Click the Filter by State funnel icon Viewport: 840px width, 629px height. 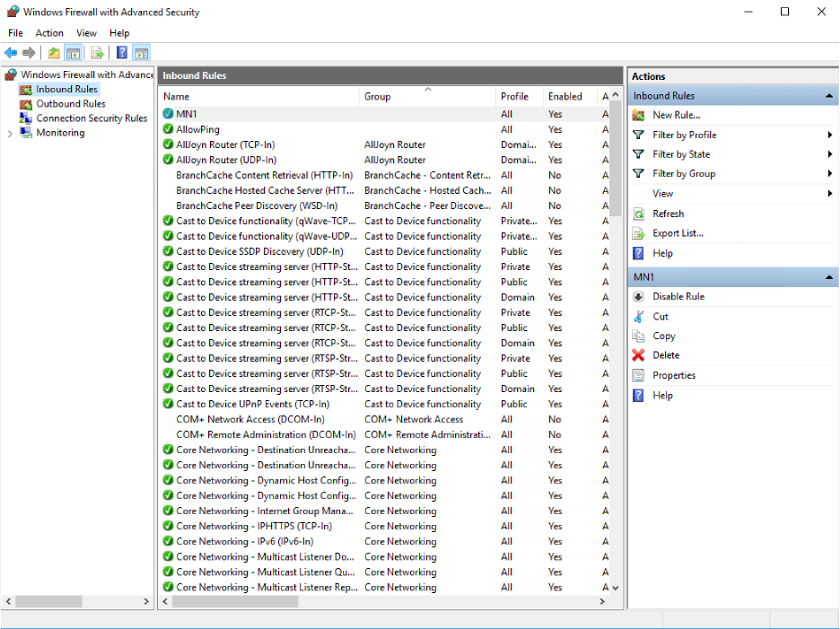coord(639,154)
